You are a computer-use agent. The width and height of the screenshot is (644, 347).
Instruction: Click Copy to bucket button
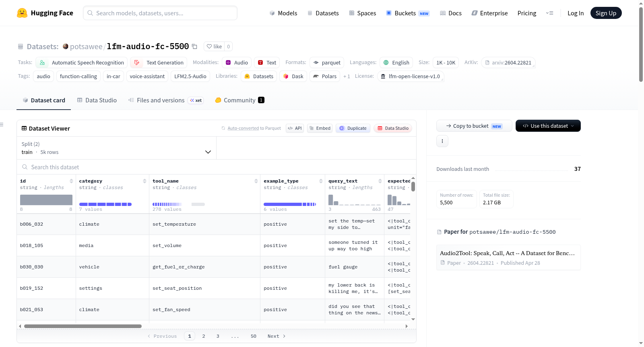pos(474,126)
